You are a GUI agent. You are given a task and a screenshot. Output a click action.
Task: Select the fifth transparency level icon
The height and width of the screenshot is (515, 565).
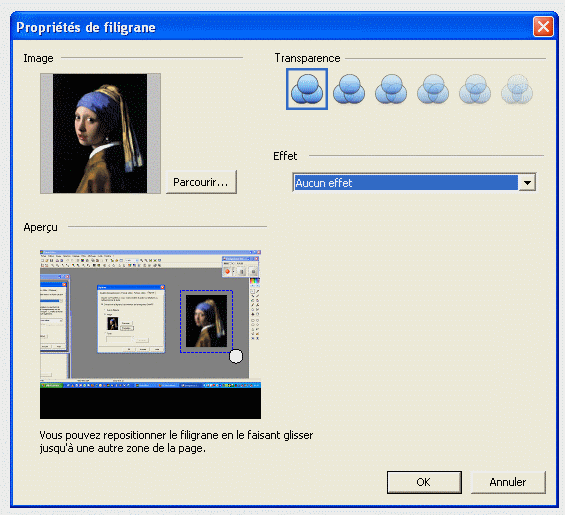coord(475,89)
